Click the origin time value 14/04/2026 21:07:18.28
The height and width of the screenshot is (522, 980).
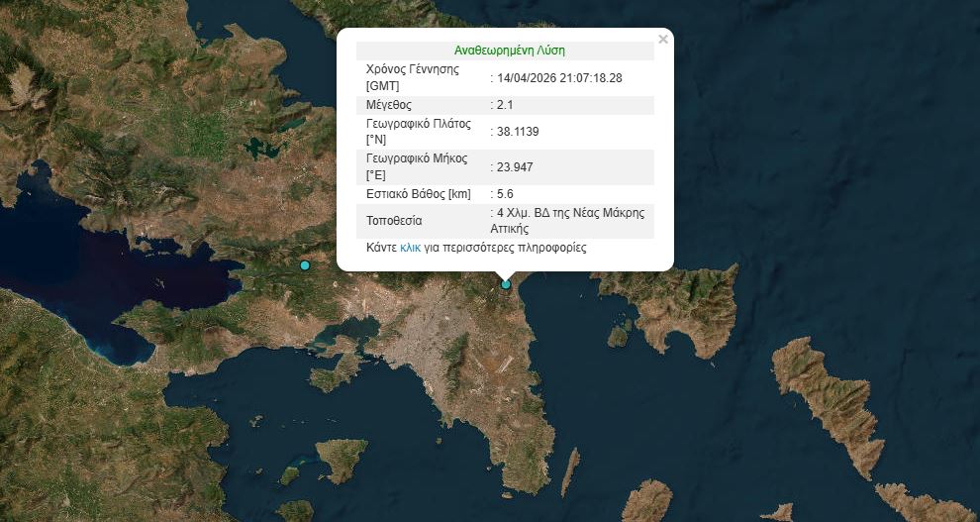(x=559, y=77)
